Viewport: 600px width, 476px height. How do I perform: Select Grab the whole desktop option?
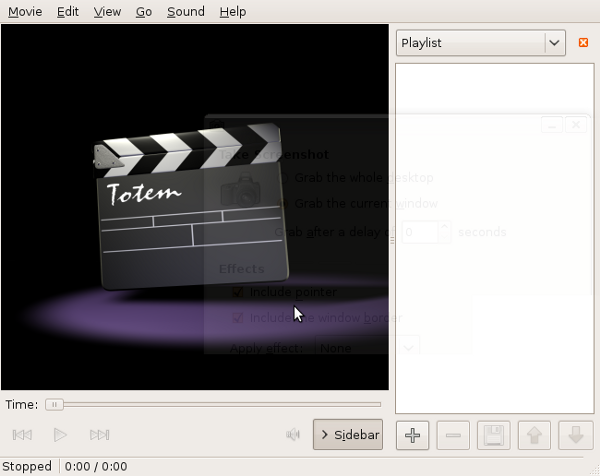click(283, 177)
